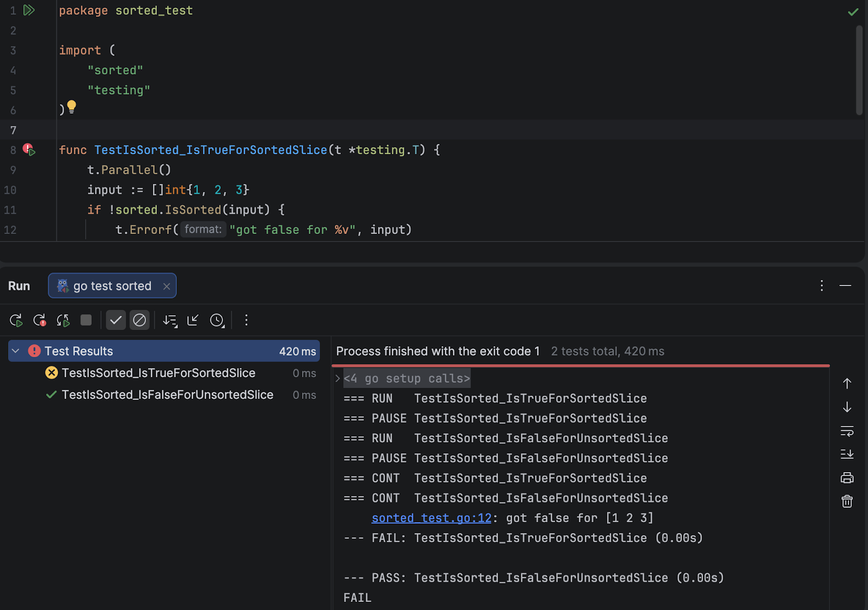Toggle Show Ignored tests button

(x=139, y=321)
